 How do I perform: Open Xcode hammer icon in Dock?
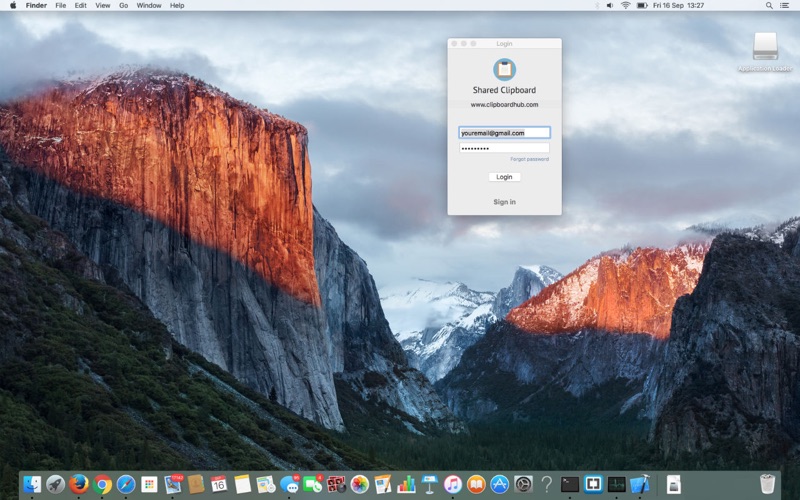click(x=640, y=484)
